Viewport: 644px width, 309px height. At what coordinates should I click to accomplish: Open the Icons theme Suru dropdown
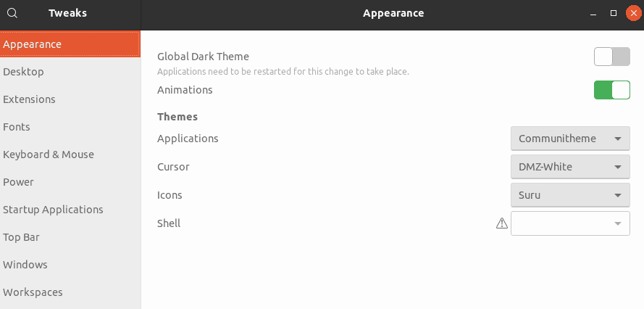click(x=570, y=195)
